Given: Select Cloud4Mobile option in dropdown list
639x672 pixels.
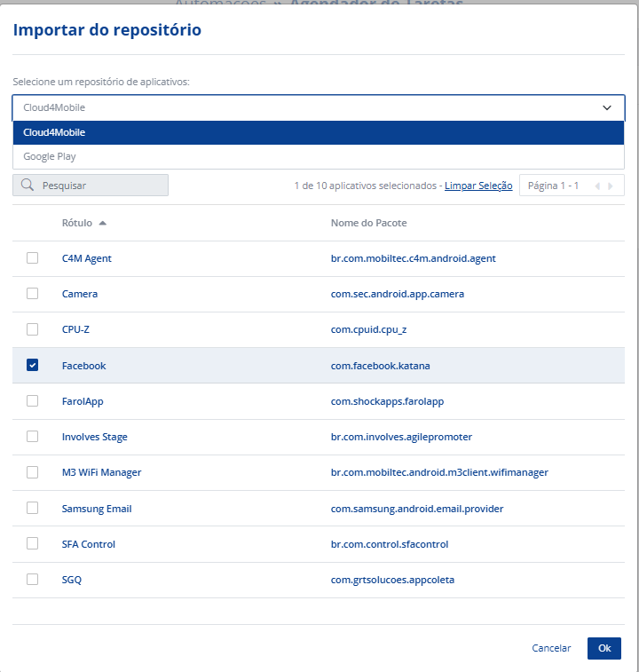Looking at the screenshot, I should (x=55, y=132).
